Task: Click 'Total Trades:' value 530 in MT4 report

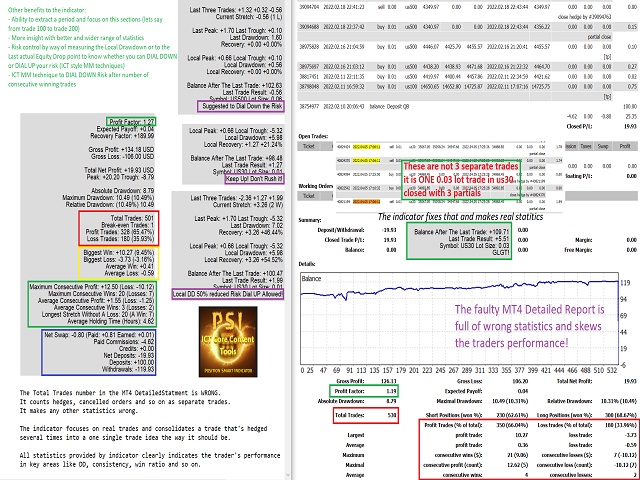Action: [x=392, y=415]
